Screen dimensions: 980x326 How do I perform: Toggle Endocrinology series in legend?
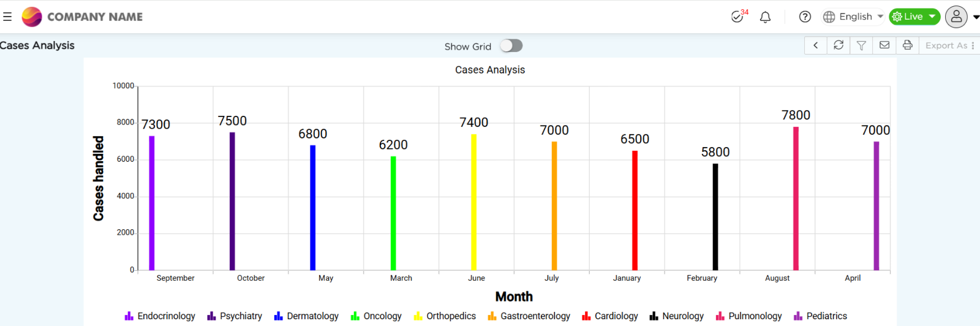tap(160, 316)
